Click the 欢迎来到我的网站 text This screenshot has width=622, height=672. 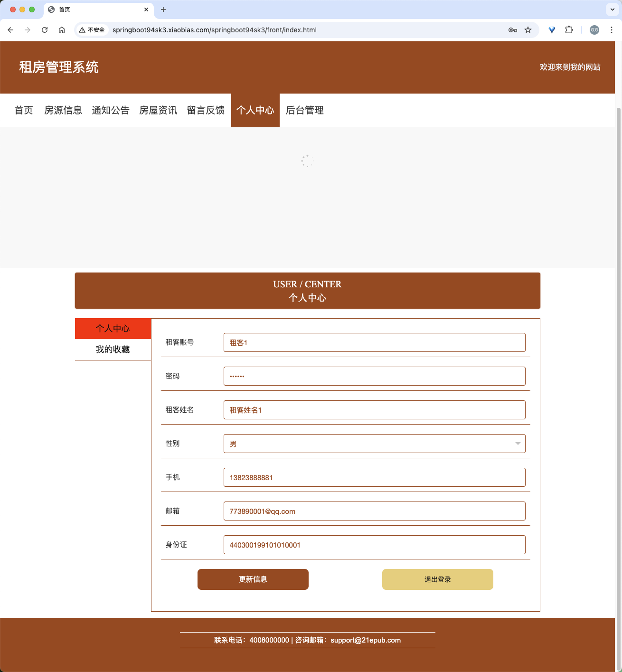[x=570, y=67]
